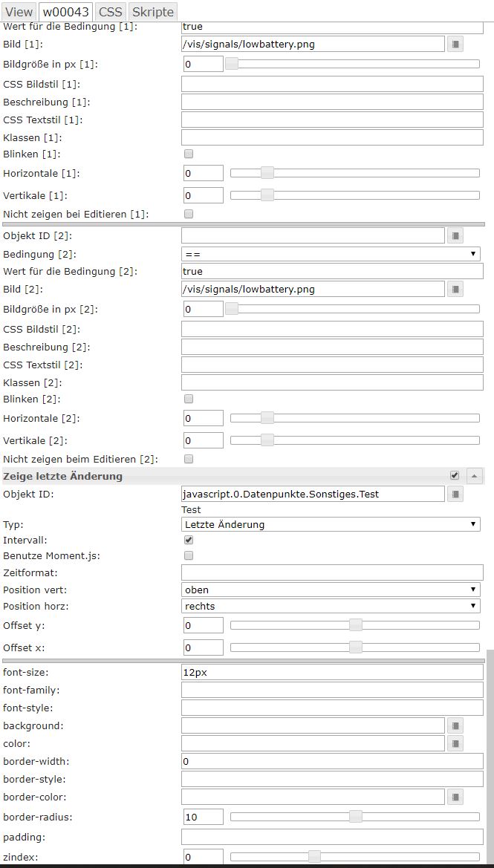Screen dimensions: 494x868
Task: Open Position horz dropdown
Action: click(x=331, y=606)
